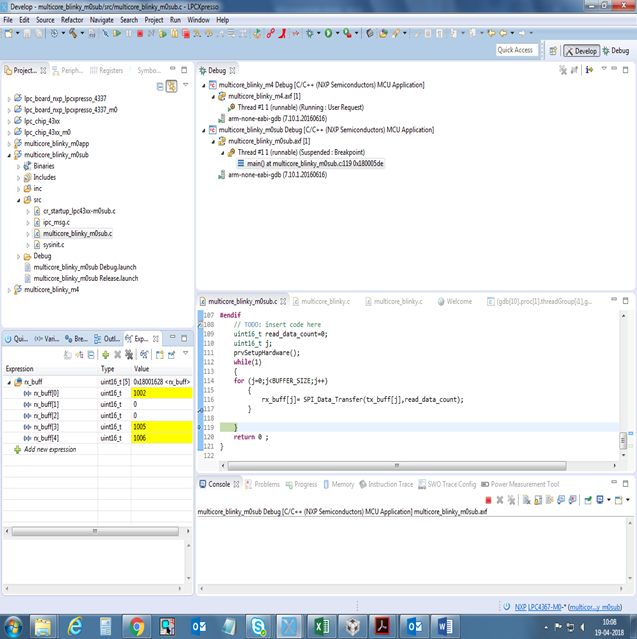The image size is (637, 639).
Task: Select the main() stack frame entry
Action: click(x=311, y=163)
